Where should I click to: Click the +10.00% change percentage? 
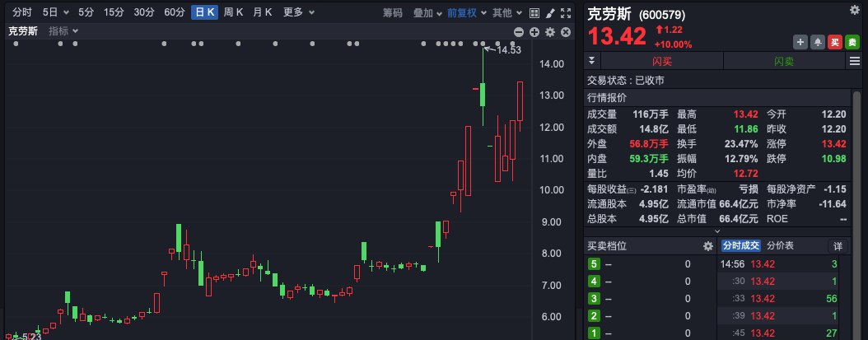point(673,44)
